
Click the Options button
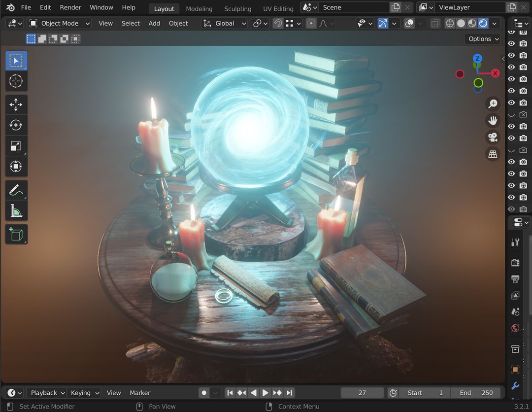click(483, 39)
